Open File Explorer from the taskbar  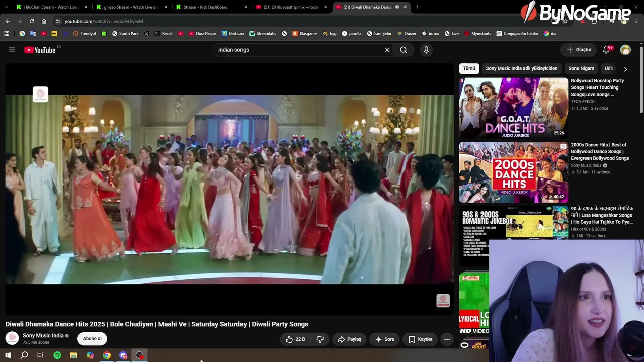(73, 355)
